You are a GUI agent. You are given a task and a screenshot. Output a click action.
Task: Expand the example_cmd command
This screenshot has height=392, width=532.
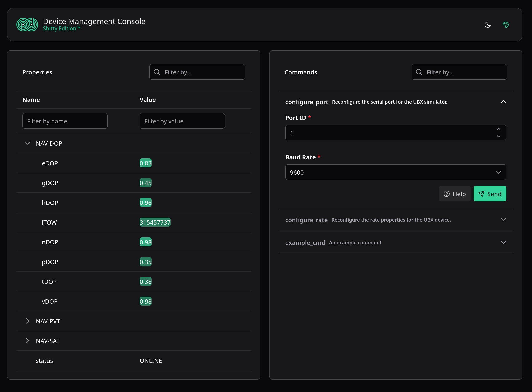point(503,243)
